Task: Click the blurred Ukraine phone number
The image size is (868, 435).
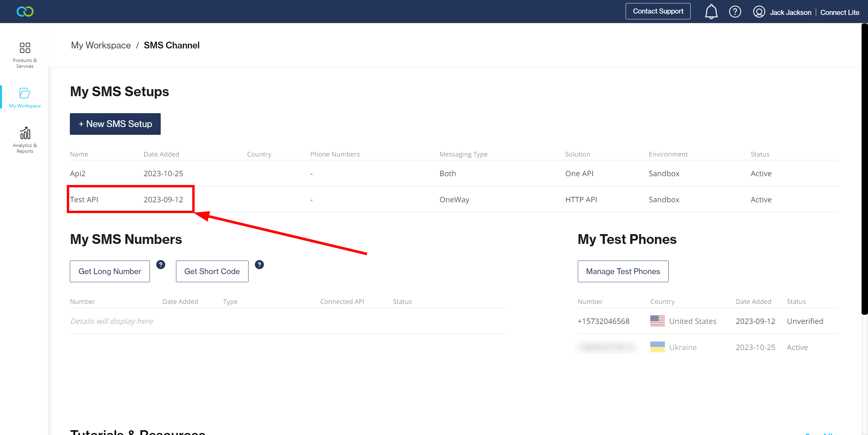Action: (x=607, y=347)
